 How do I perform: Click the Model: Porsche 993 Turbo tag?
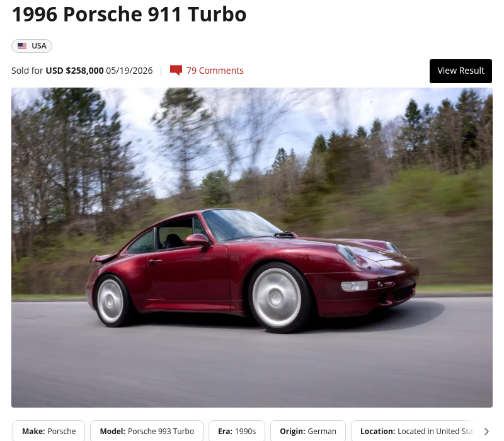coord(147,431)
